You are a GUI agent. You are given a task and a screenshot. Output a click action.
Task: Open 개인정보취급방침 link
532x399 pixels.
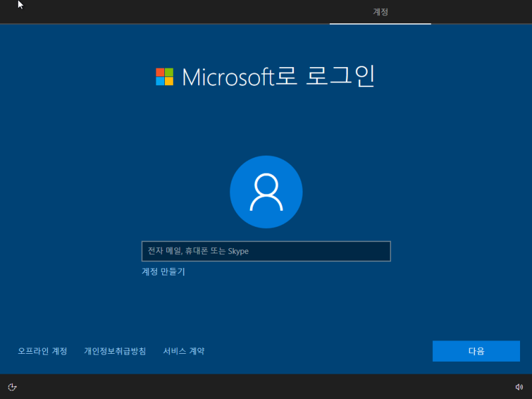tap(115, 351)
